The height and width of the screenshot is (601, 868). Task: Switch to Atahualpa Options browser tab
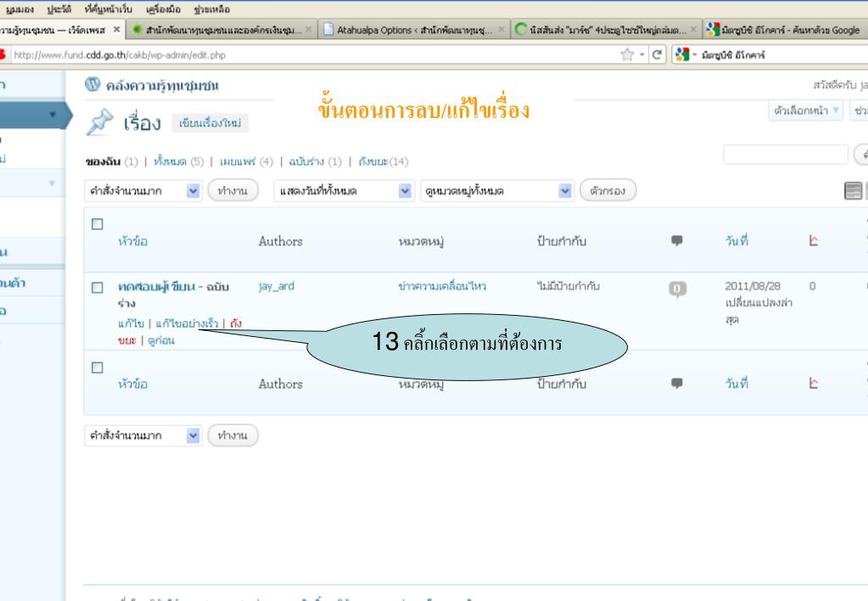click(x=415, y=30)
